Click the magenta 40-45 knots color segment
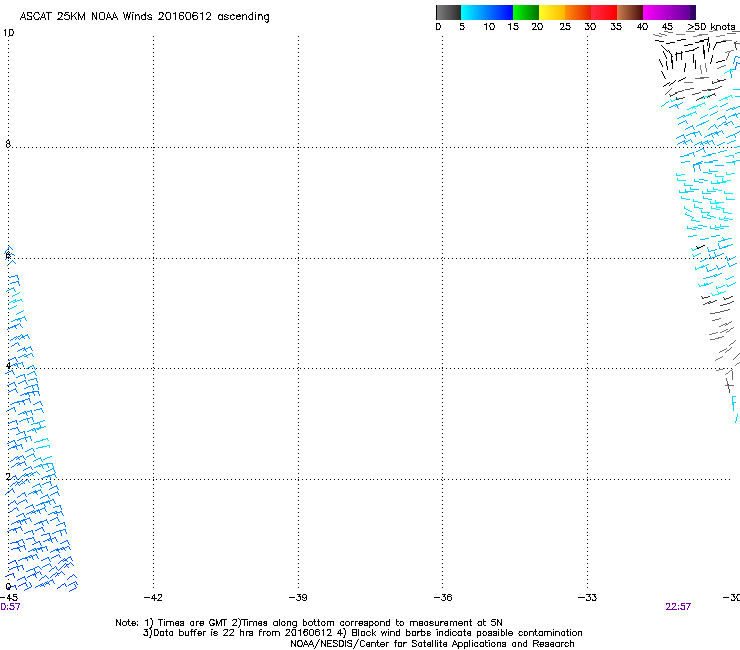740x650 pixels. coord(656,12)
